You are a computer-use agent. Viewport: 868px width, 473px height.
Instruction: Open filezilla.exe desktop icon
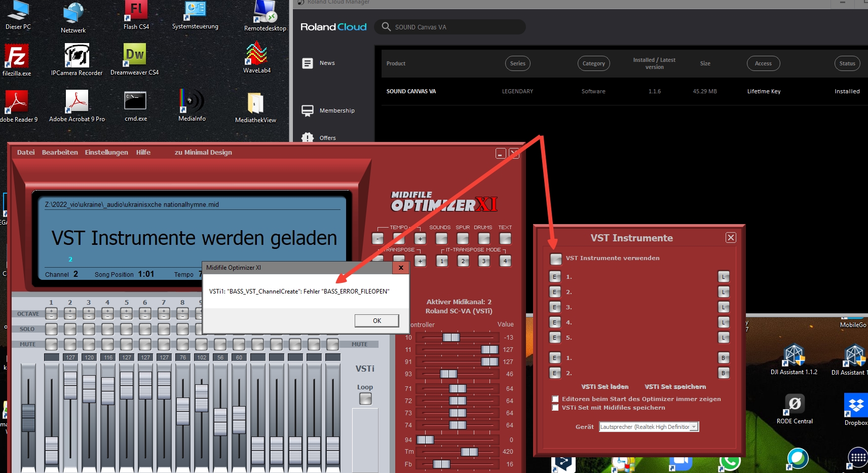[x=17, y=60]
